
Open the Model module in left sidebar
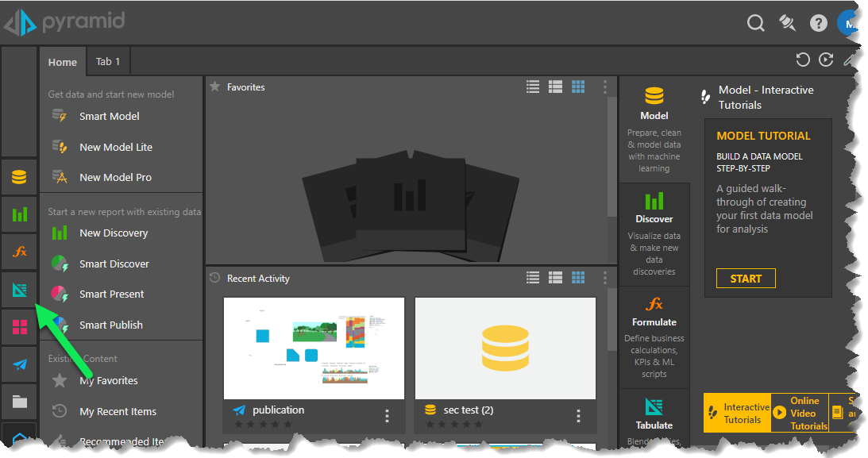[19, 177]
